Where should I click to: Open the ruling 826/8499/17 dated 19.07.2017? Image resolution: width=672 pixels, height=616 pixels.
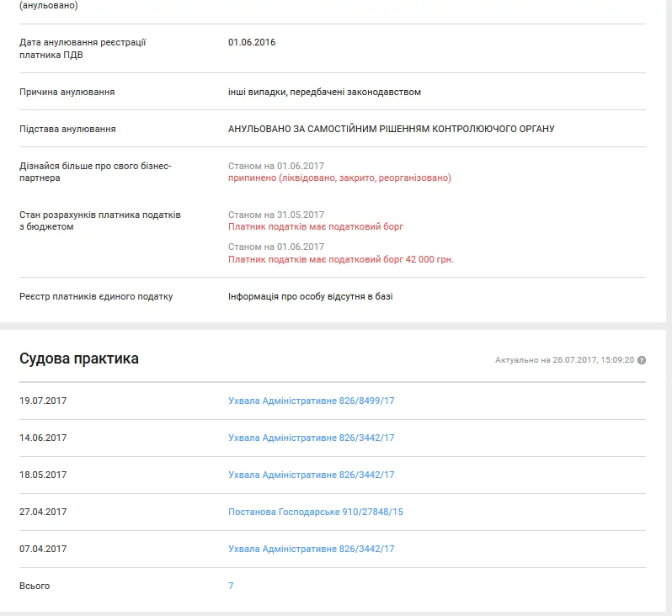coord(311,401)
